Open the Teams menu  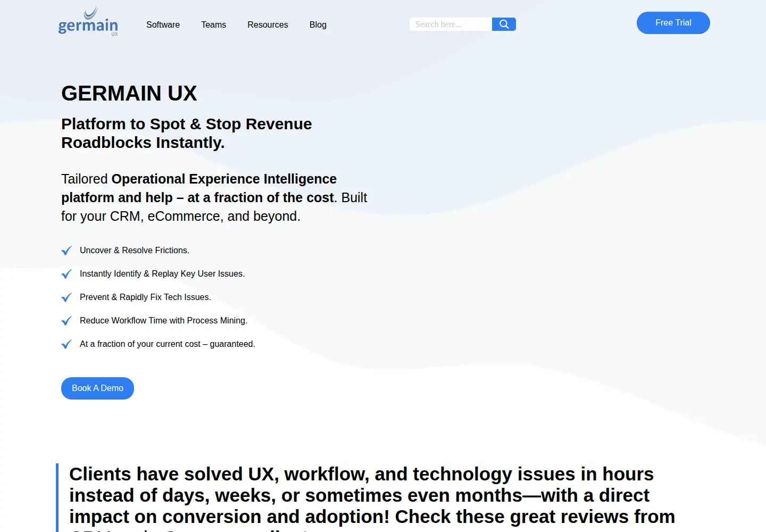point(213,25)
